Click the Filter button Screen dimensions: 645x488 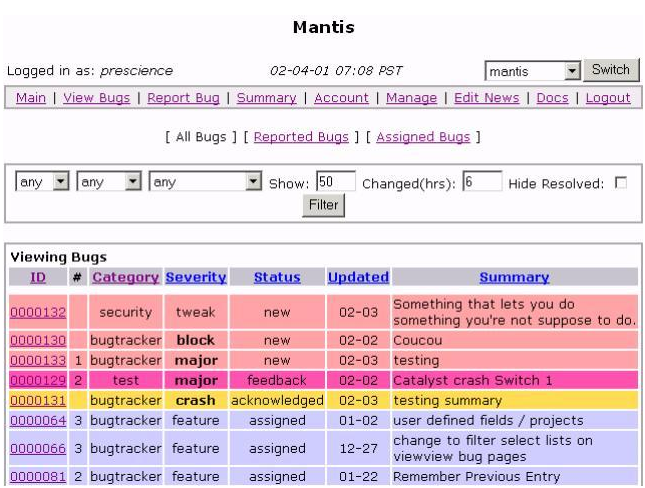click(323, 205)
